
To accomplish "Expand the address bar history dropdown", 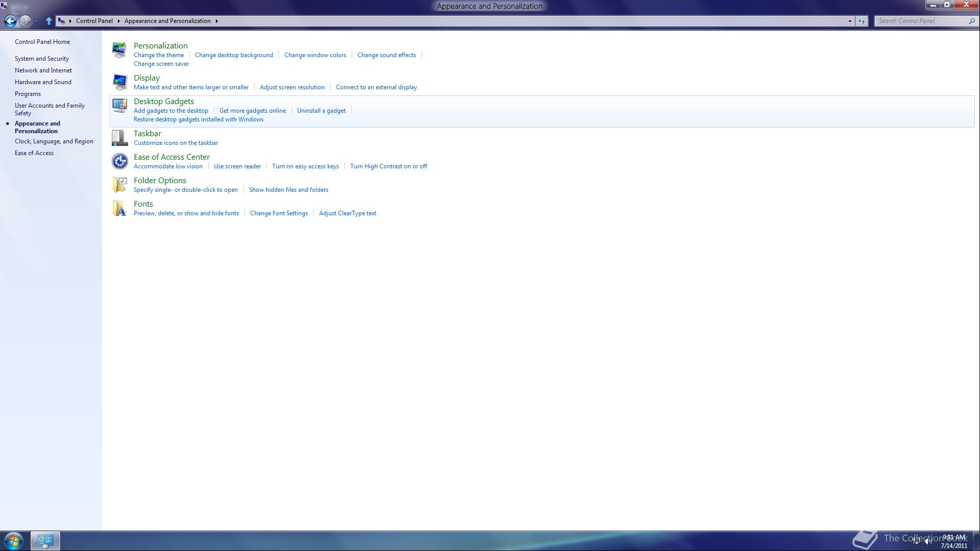I will (x=850, y=21).
